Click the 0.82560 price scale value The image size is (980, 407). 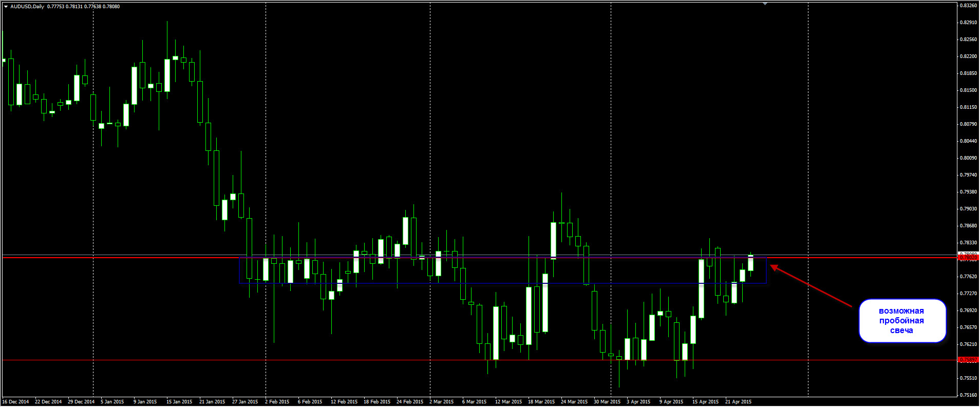tap(969, 40)
